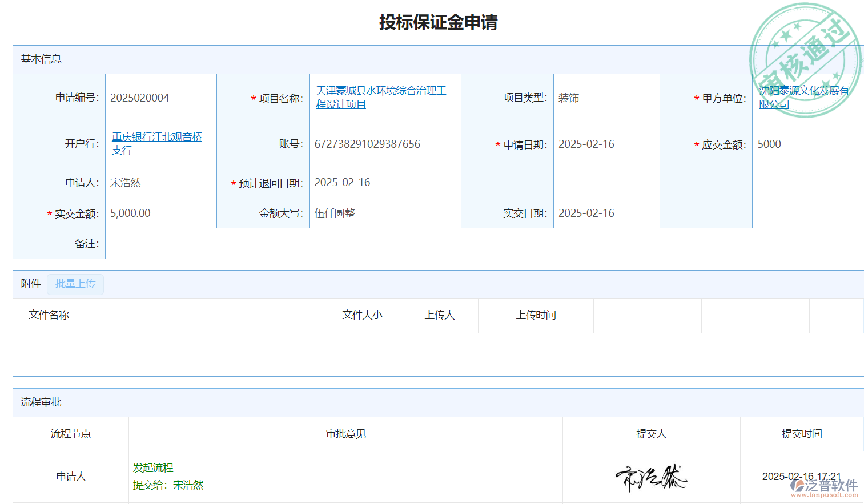
Task: Open the 天津蒙城县水环境综合治理工程设计项目 project link
Action: click(380, 97)
